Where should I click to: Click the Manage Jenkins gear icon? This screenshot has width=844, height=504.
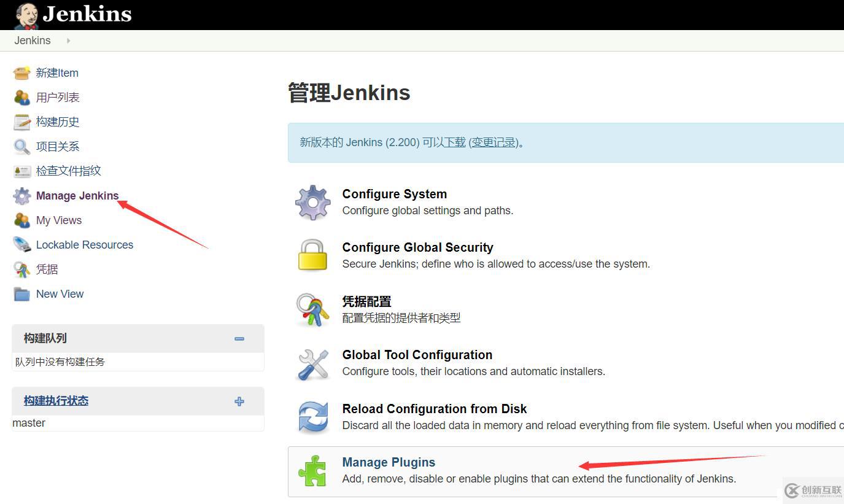tap(22, 196)
